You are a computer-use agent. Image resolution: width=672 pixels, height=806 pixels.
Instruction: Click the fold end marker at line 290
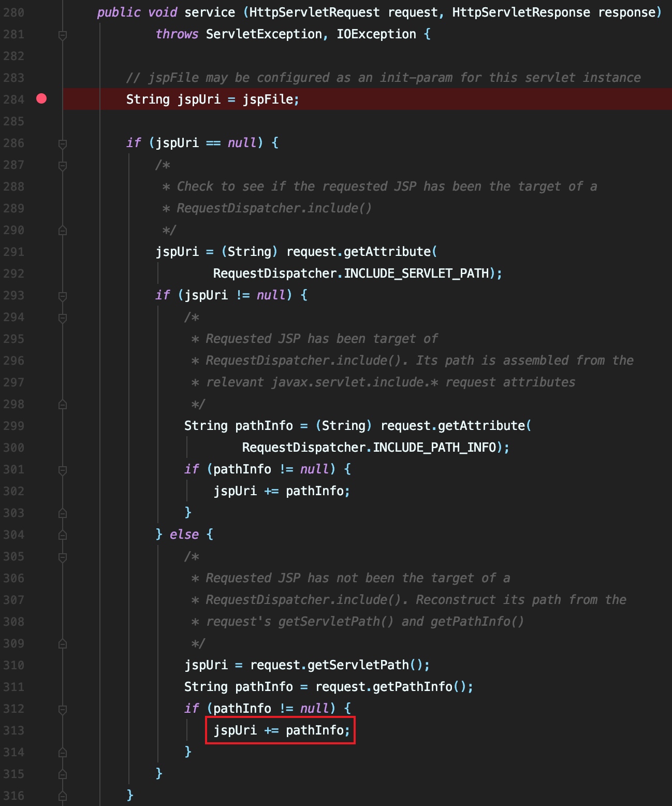63,231
